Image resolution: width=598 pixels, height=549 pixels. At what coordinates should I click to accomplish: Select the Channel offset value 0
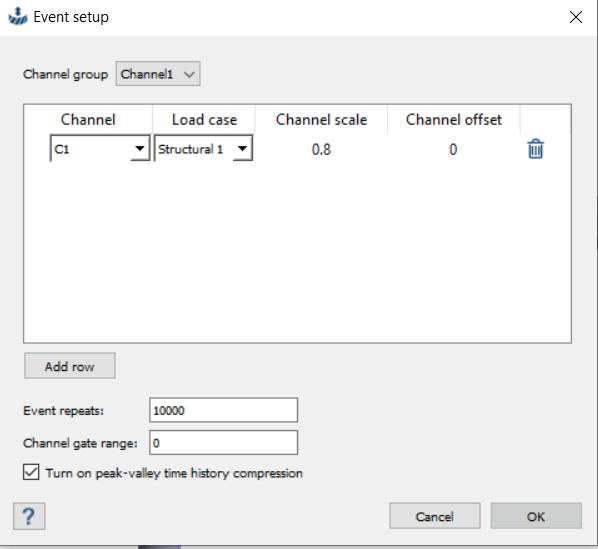[453, 149]
